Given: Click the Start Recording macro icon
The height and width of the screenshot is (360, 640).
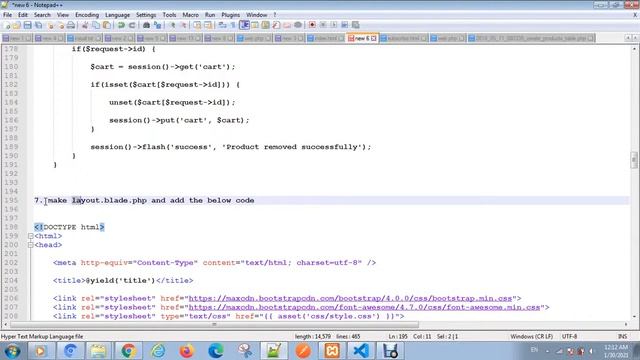Looking at the screenshot, I should click(x=312, y=25).
